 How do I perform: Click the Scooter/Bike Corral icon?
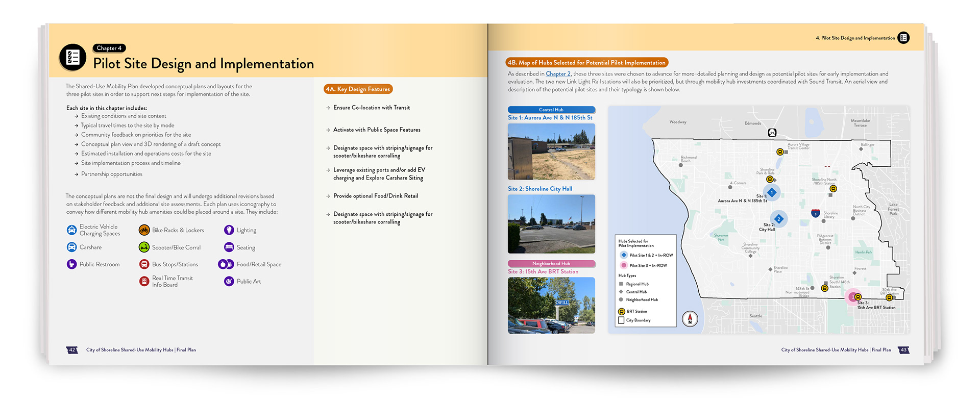(144, 247)
